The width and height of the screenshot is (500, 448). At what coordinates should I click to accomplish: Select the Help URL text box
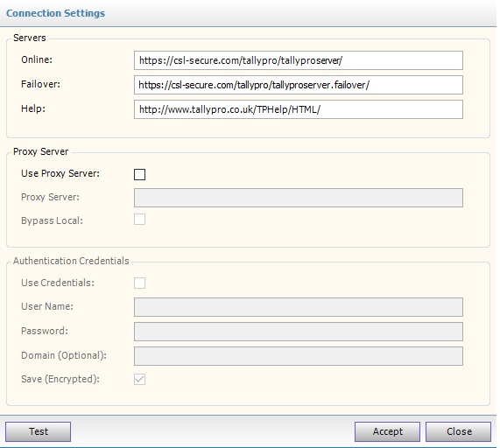click(x=299, y=109)
